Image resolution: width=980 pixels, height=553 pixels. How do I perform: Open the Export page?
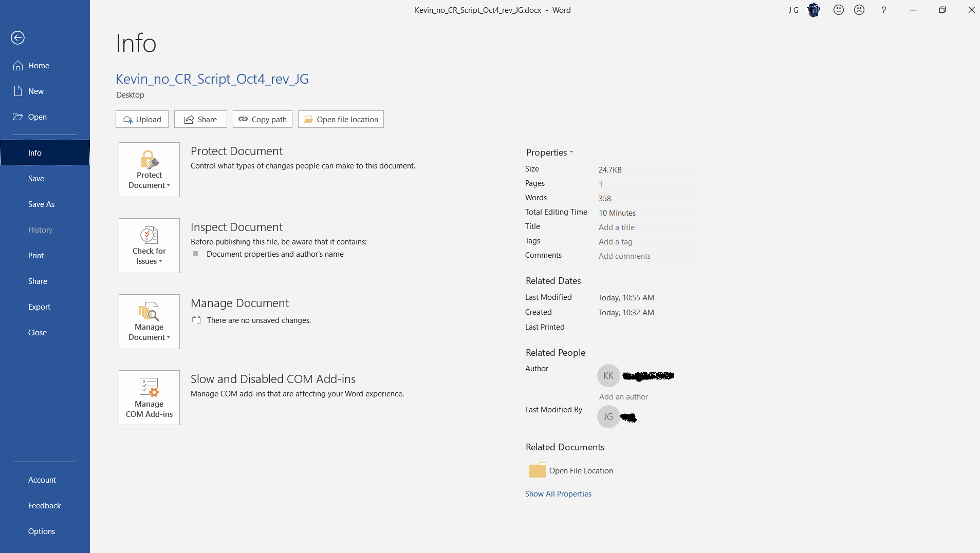click(45, 307)
